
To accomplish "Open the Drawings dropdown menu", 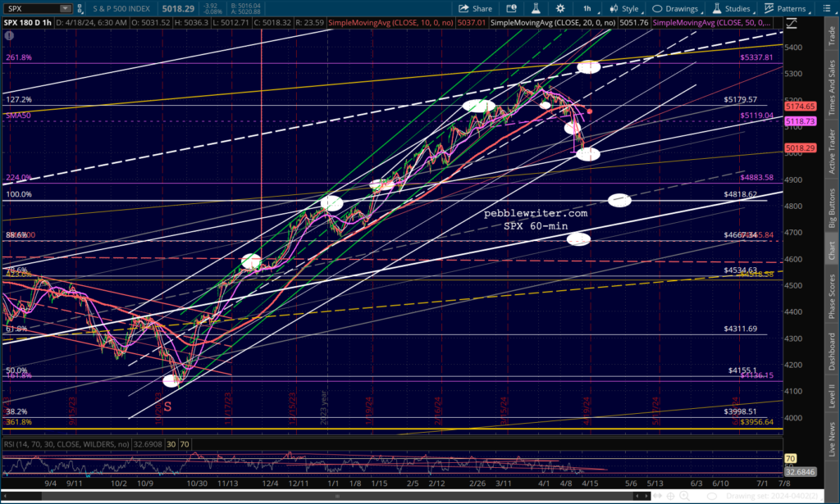I will tap(676, 8).
